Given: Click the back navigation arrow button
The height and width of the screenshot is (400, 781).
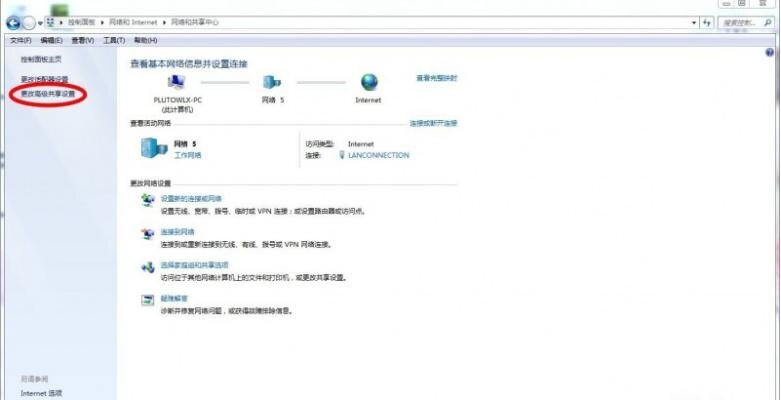Looking at the screenshot, I should click(12, 21).
